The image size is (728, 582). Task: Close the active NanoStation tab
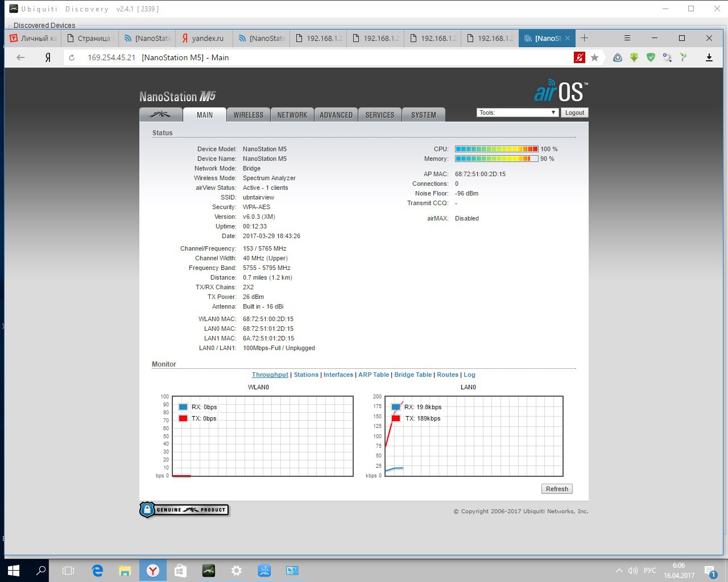coord(567,38)
